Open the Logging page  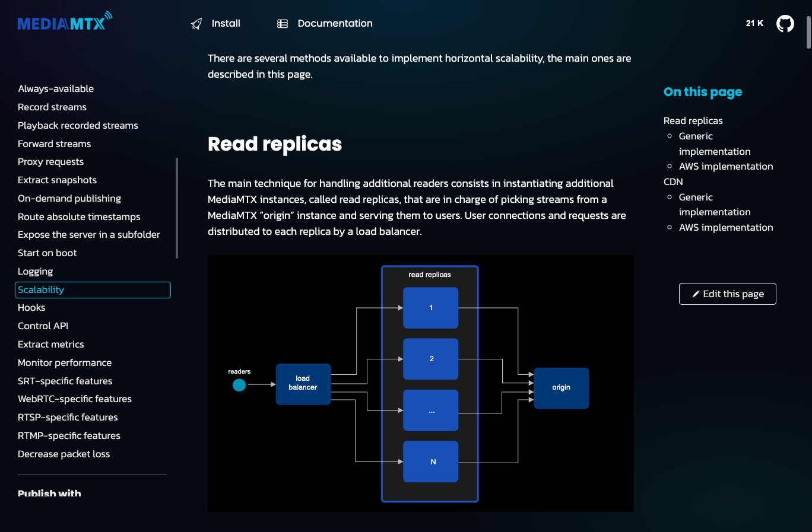click(36, 272)
